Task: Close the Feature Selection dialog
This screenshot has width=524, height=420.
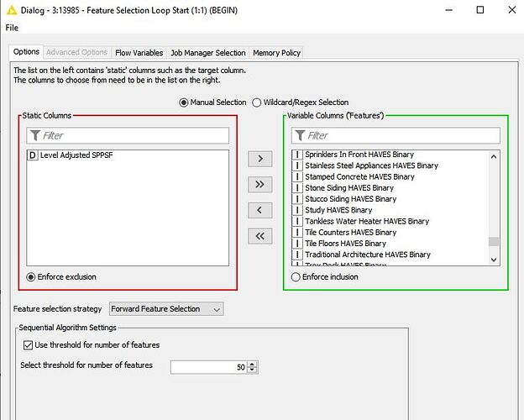Action: coord(512,10)
